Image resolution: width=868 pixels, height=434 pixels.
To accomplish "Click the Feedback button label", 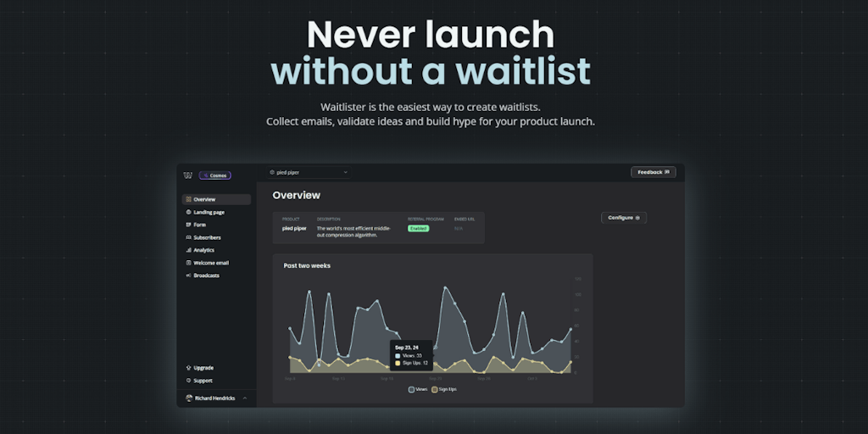I will [650, 172].
